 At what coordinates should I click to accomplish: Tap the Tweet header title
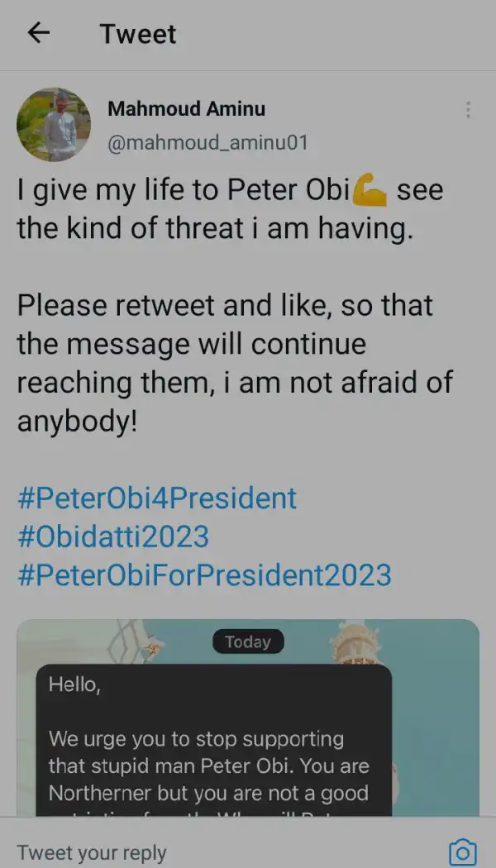pos(138,34)
